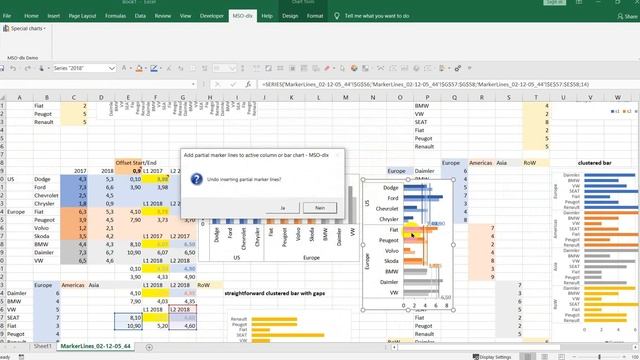Switch to the Insert ribbon tab
Image resolution: width=640 pixels, height=360 pixels.
pos(53,16)
